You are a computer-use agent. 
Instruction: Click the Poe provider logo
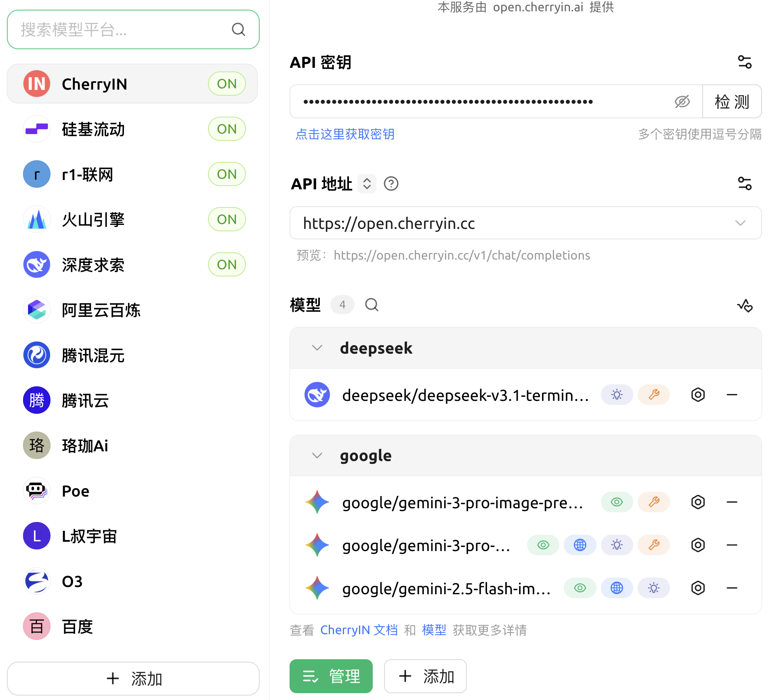tap(37, 491)
